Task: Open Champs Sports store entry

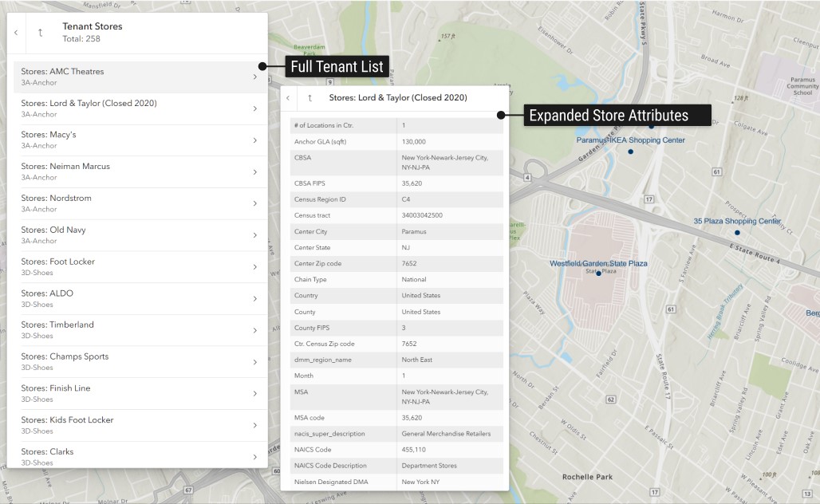Action: pyautogui.click(x=136, y=361)
